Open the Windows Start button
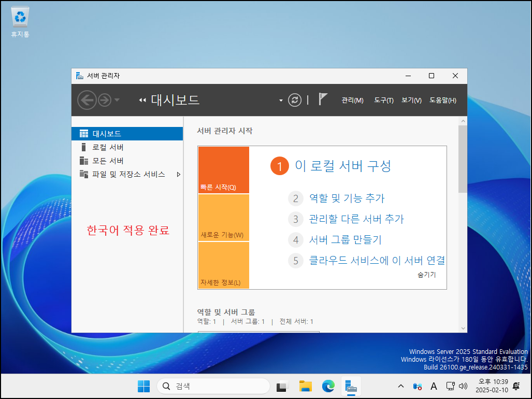Image resolution: width=532 pixels, height=399 pixels. point(144,386)
